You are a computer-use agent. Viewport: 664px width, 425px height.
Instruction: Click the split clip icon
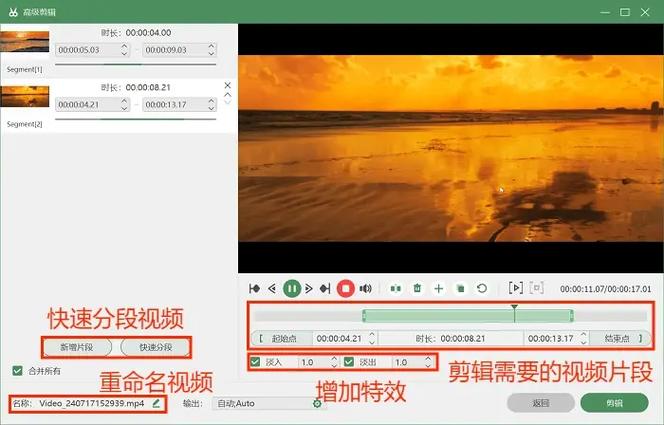coord(396,288)
